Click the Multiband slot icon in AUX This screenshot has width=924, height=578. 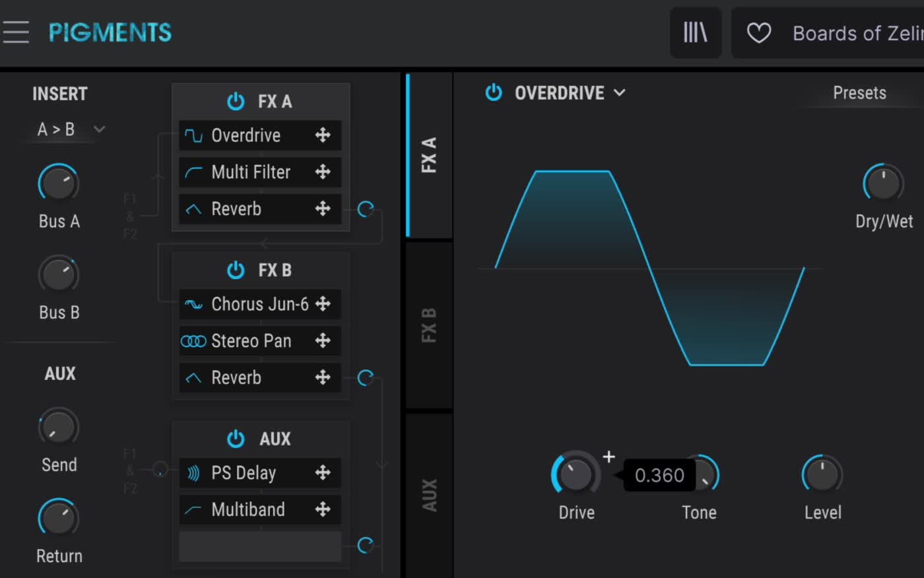coord(193,510)
